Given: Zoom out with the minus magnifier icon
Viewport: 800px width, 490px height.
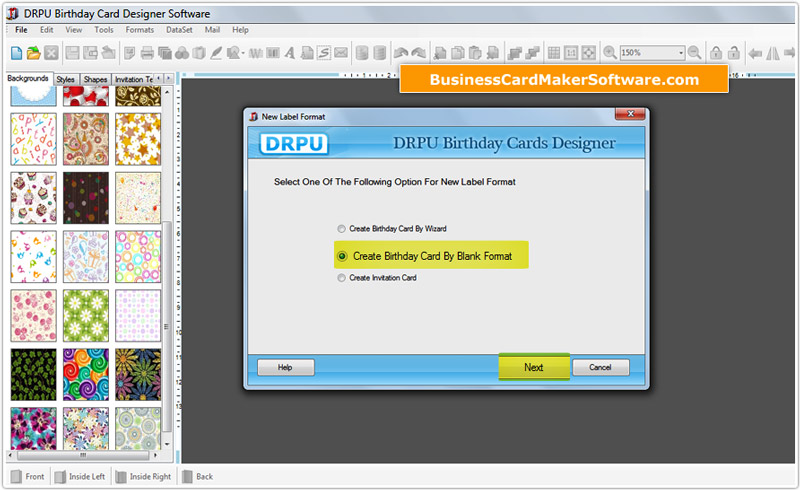Looking at the screenshot, I should point(694,53).
